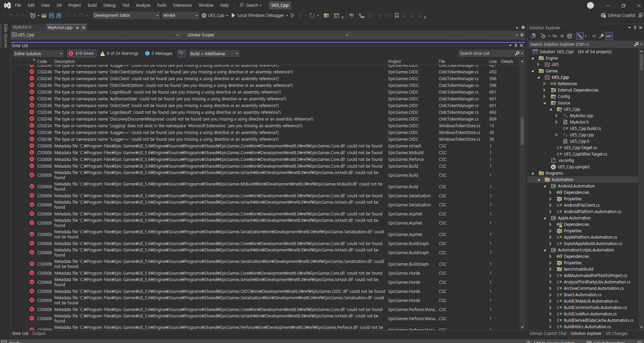The width and height of the screenshot is (644, 343).
Task: Open the Build + IntelliSense dropdown
Action: (214, 54)
